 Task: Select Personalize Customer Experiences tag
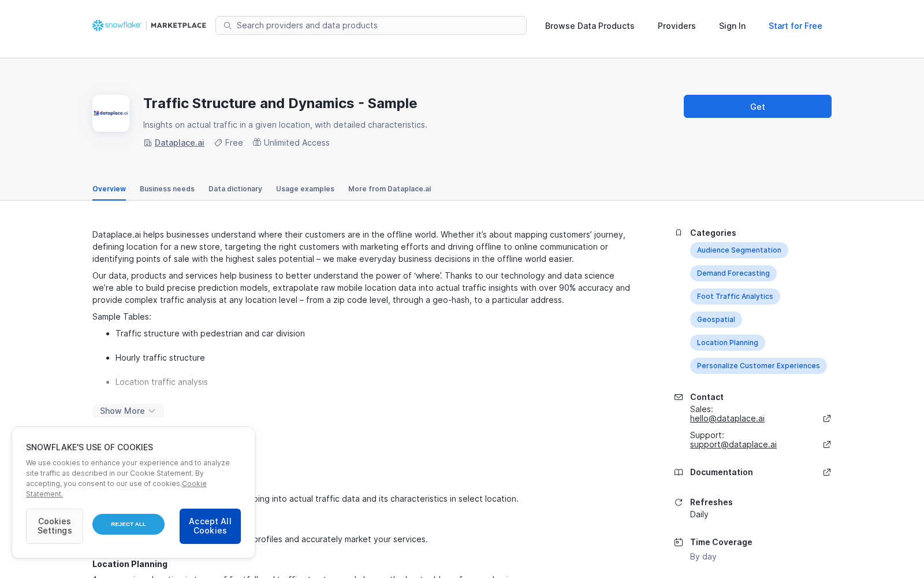(758, 366)
